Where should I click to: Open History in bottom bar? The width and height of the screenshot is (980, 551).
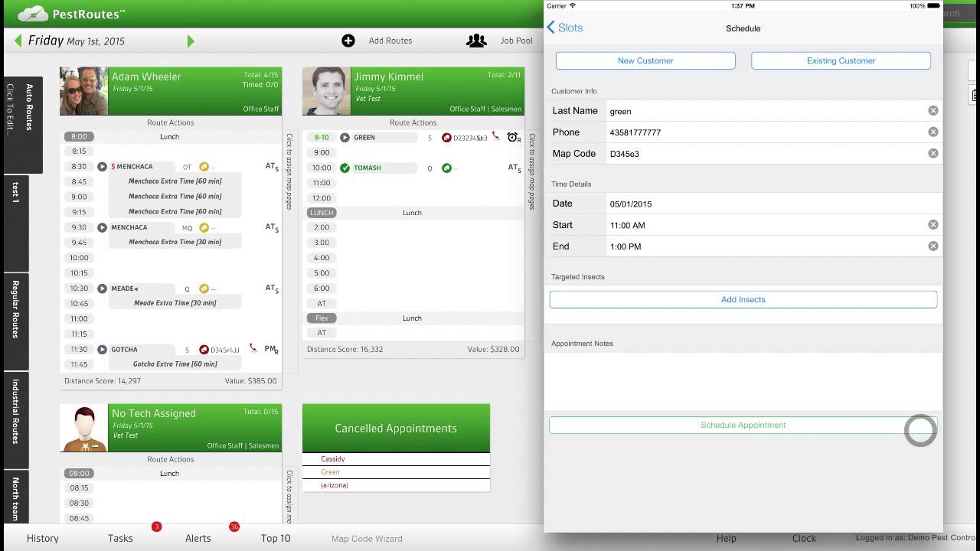[x=42, y=538]
